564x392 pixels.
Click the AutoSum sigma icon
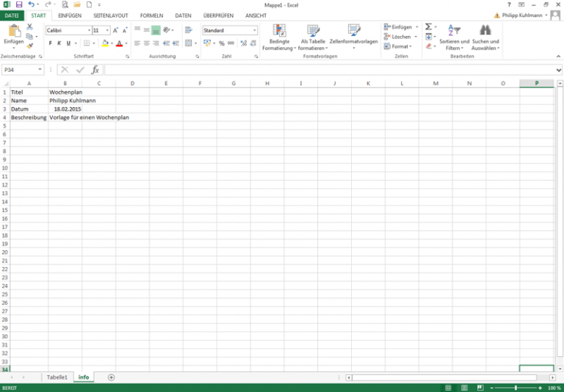[x=429, y=26]
